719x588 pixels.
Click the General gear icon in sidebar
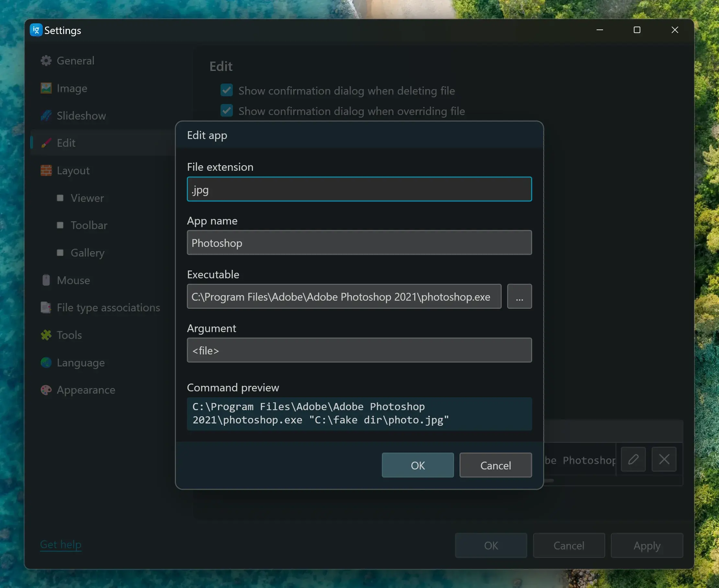coord(46,61)
